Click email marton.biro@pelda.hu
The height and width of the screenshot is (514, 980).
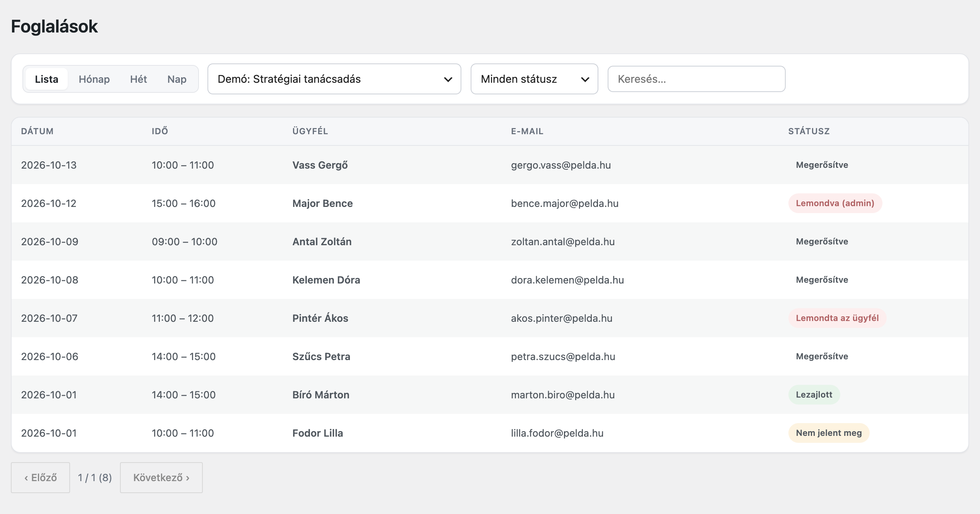(563, 395)
